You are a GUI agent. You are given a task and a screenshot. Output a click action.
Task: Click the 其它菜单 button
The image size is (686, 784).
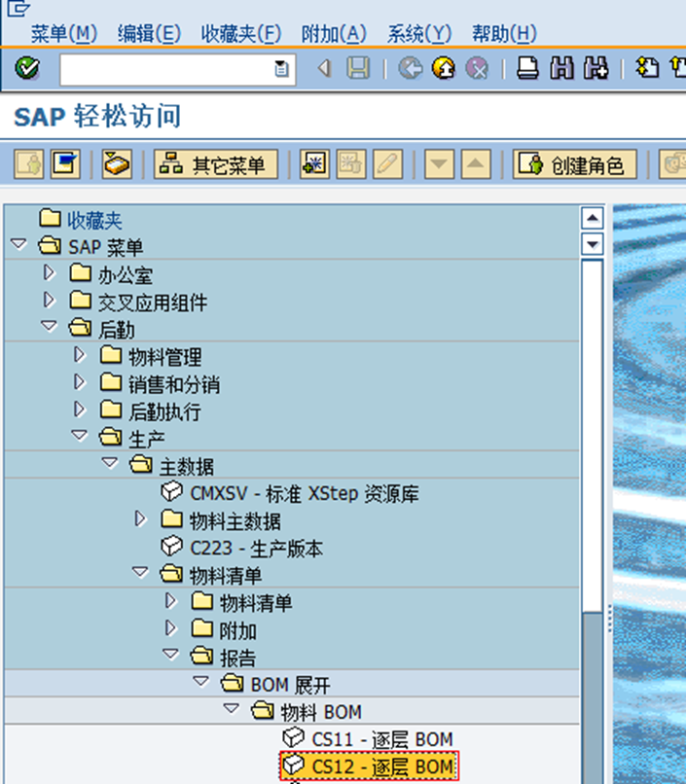pyautogui.click(x=215, y=164)
